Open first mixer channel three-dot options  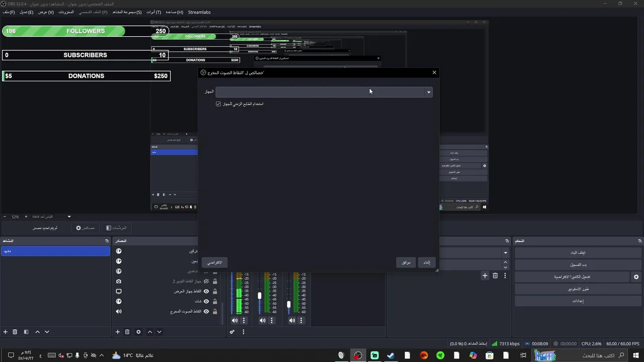244,320
